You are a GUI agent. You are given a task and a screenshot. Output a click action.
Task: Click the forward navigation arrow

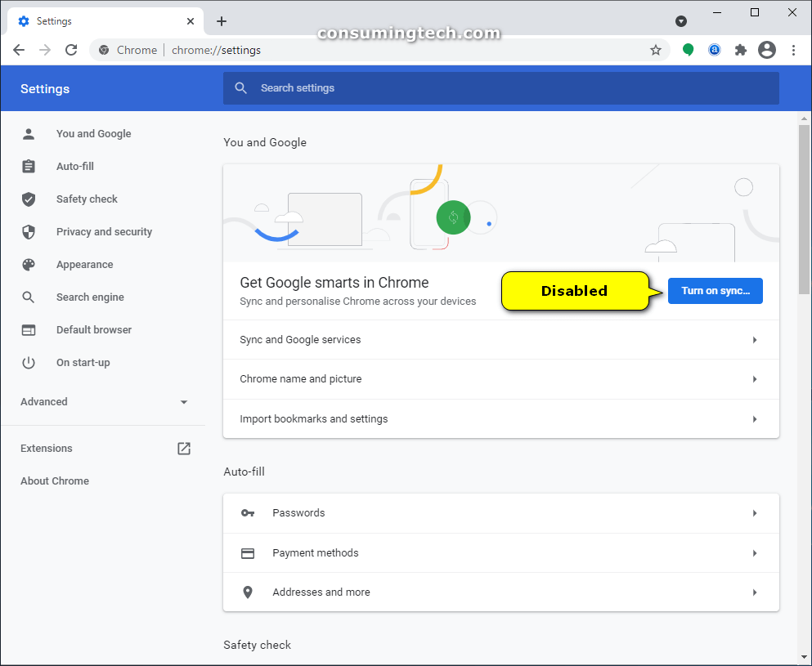point(45,50)
